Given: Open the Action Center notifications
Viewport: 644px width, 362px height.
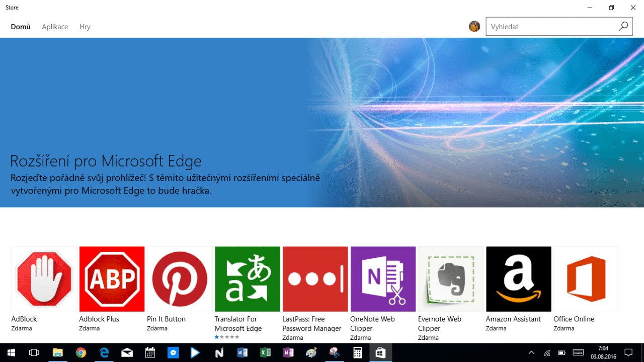Looking at the screenshot, I should click(x=628, y=353).
